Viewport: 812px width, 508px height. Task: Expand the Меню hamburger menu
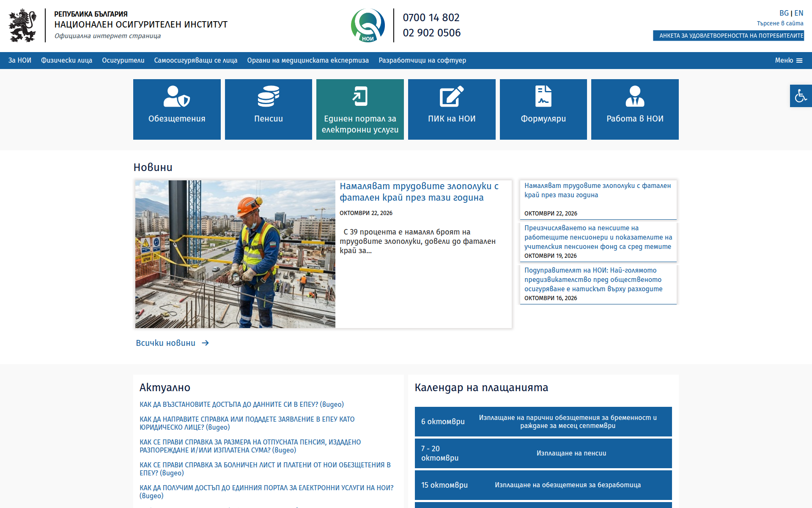(x=789, y=61)
